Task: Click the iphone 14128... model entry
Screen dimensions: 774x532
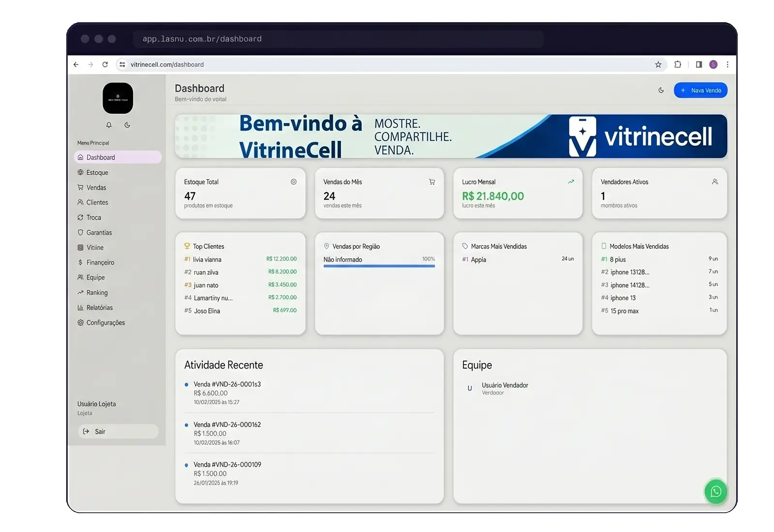Action: [x=659, y=285]
